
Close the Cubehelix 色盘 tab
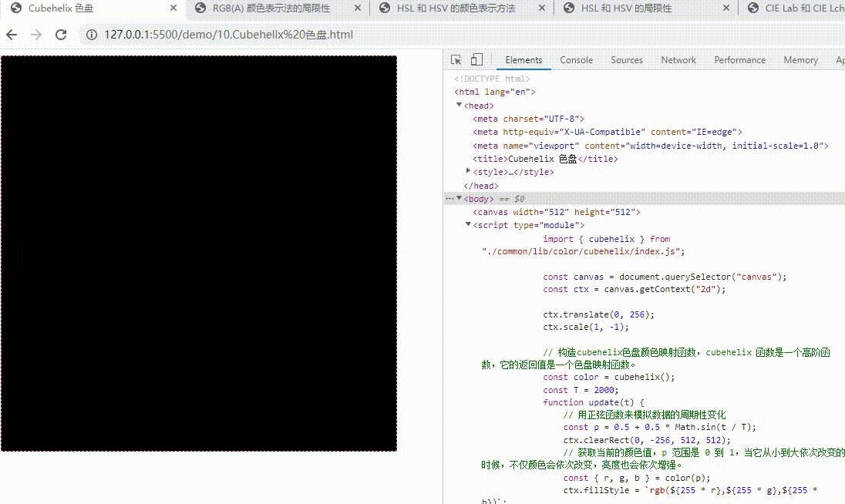point(173,8)
